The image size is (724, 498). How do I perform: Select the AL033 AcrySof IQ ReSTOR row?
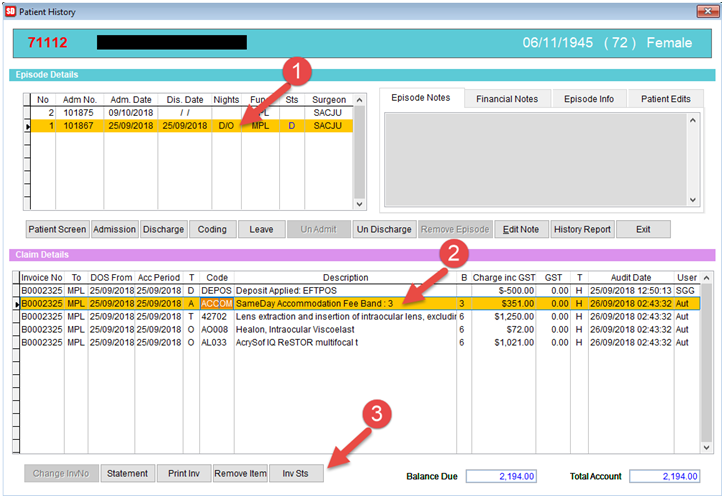[360, 342]
